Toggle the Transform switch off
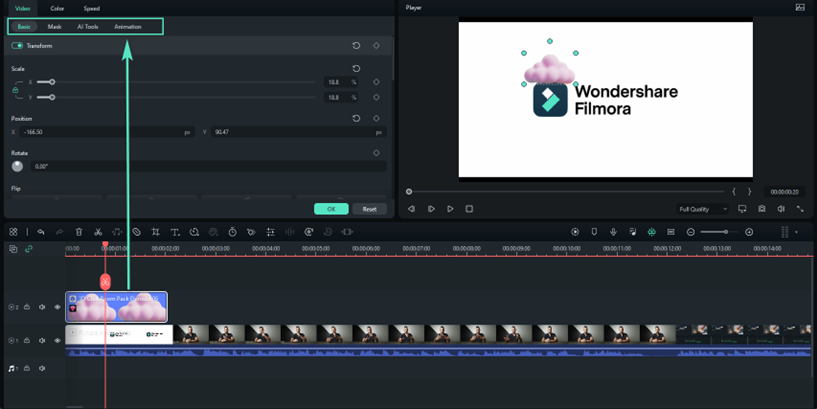The image size is (817, 409). [x=17, y=46]
